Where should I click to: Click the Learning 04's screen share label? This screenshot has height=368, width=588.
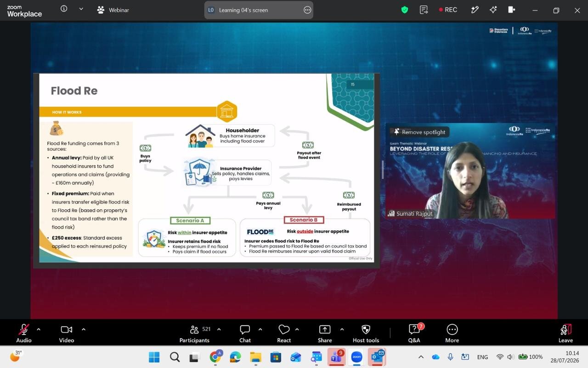coord(243,10)
